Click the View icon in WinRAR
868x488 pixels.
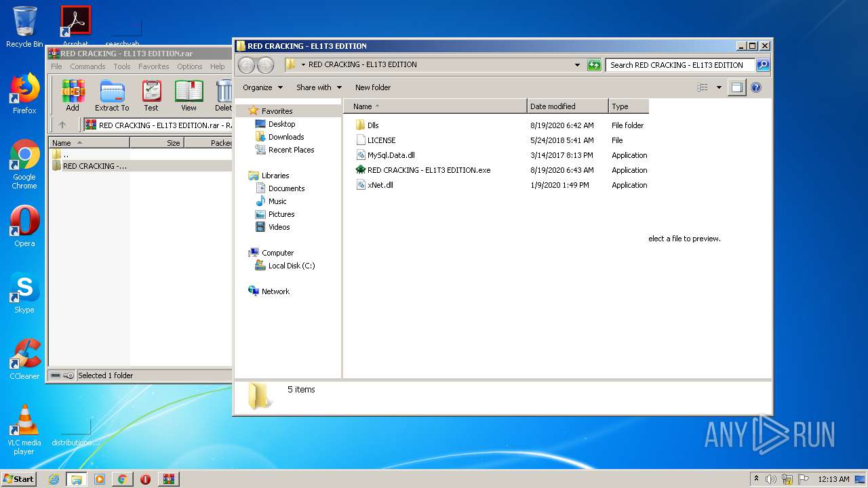coord(189,95)
